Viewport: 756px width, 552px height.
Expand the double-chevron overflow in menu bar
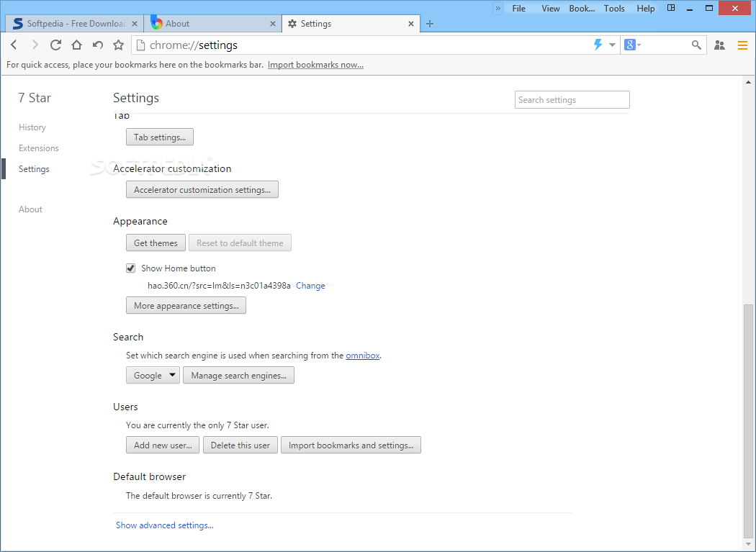pos(498,8)
